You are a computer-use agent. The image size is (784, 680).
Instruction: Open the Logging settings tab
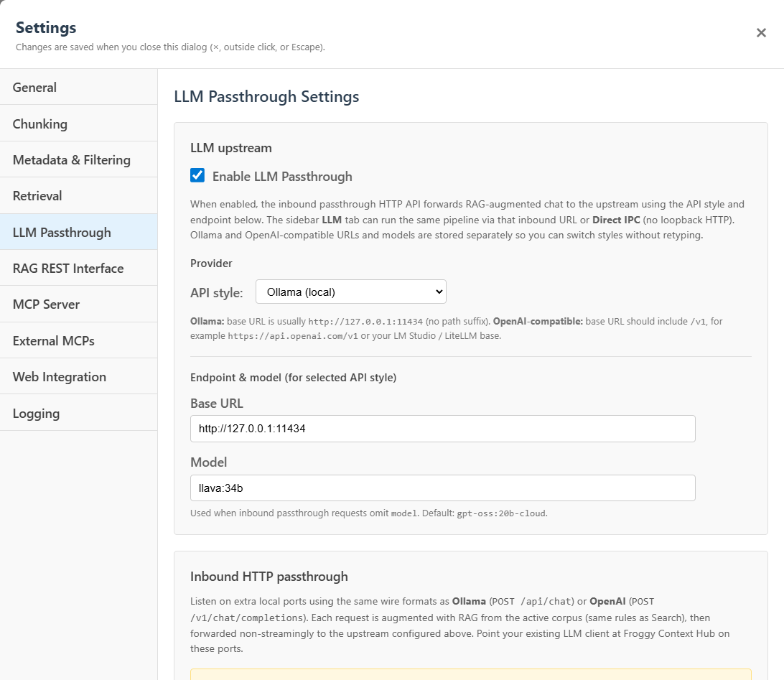click(78, 413)
